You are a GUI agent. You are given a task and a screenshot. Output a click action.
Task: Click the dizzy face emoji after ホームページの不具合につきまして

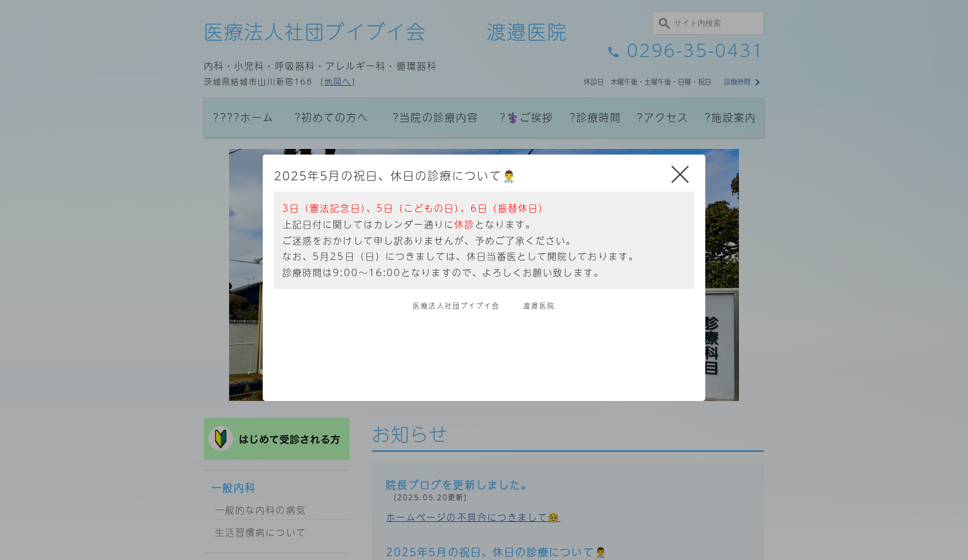[x=552, y=517]
